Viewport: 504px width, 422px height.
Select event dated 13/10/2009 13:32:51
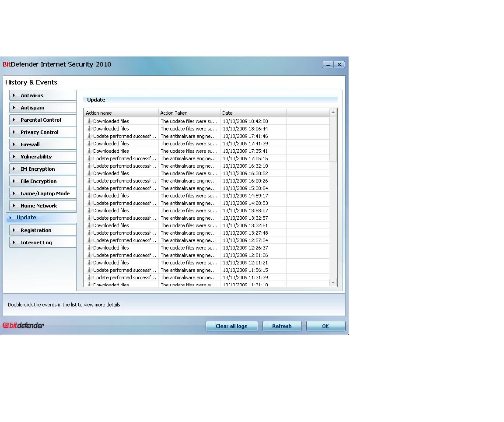pos(206,225)
